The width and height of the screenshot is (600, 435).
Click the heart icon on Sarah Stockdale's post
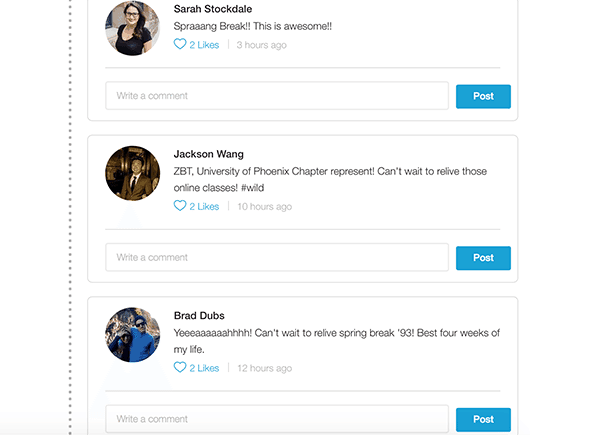point(180,45)
